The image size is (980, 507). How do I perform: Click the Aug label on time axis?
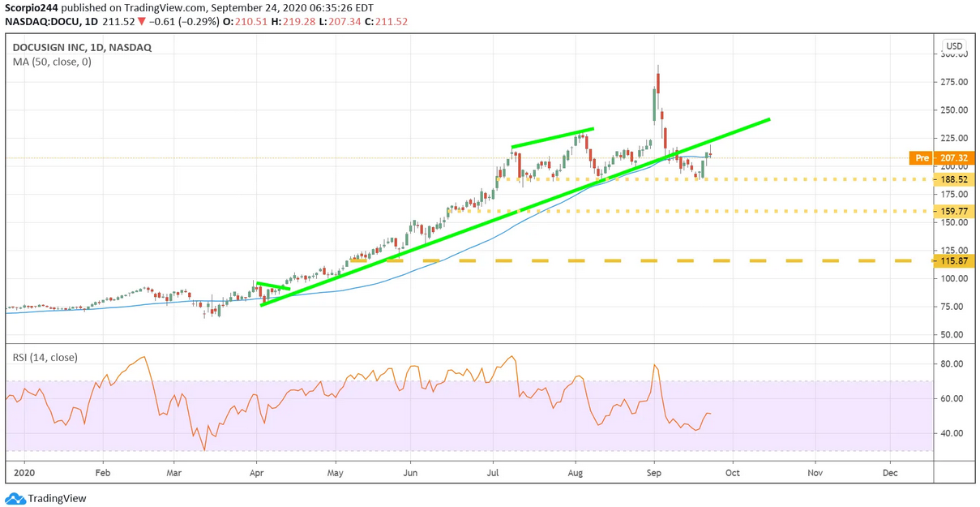click(575, 471)
